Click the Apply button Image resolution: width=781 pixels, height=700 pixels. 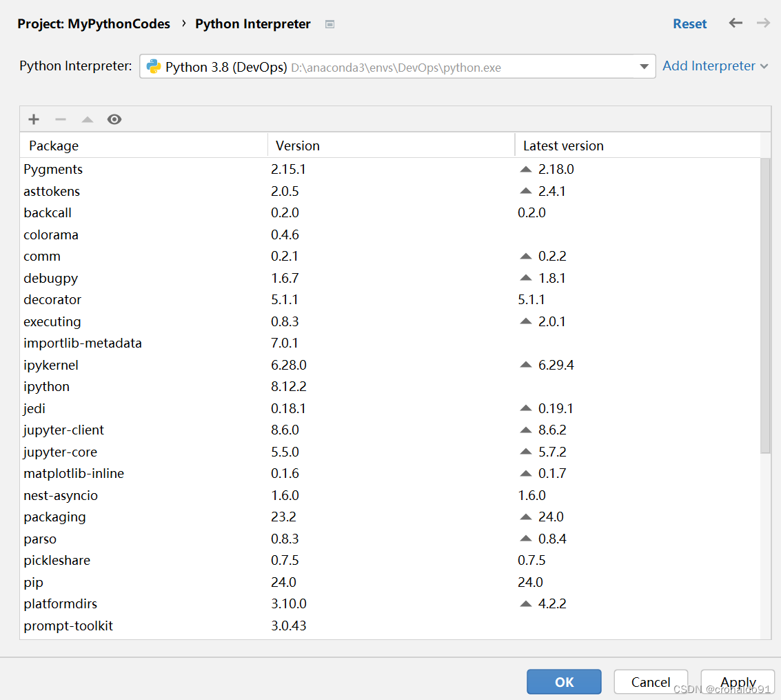click(x=738, y=681)
